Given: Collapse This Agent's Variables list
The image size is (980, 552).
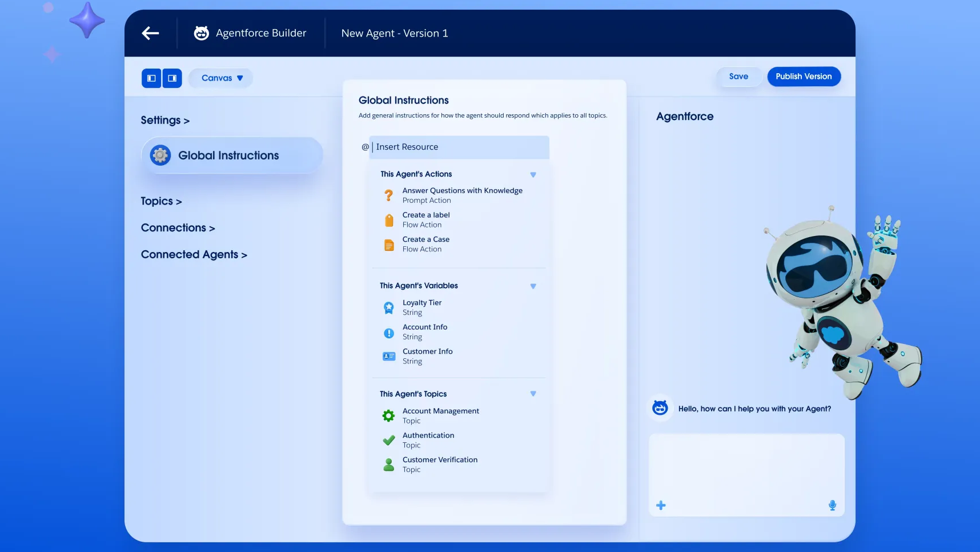Looking at the screenshot, I should click(533, 286).
